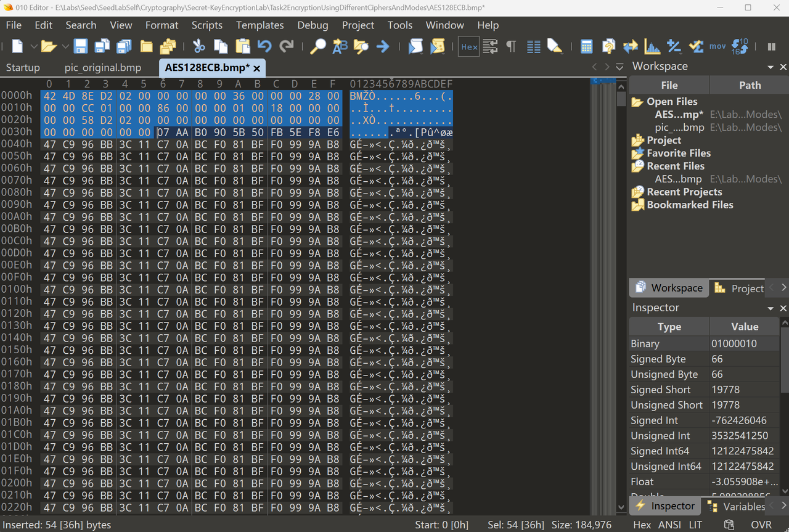Switch to the pic_original.bmp tab

103,68
